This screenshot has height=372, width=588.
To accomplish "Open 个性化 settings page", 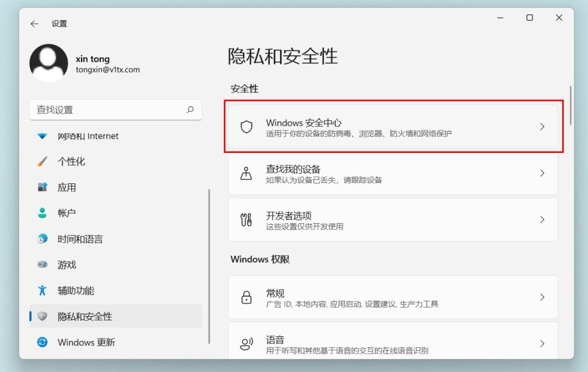I will 115,162.
